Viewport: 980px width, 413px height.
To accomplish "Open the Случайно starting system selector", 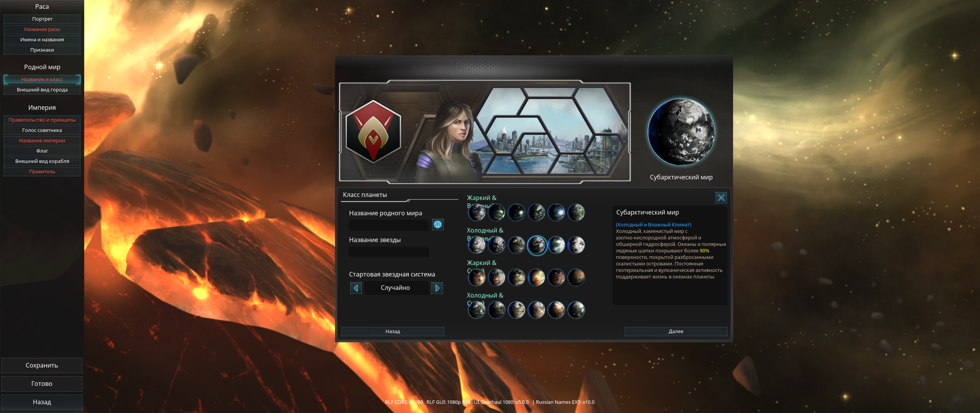I will [x=396, y=288].
